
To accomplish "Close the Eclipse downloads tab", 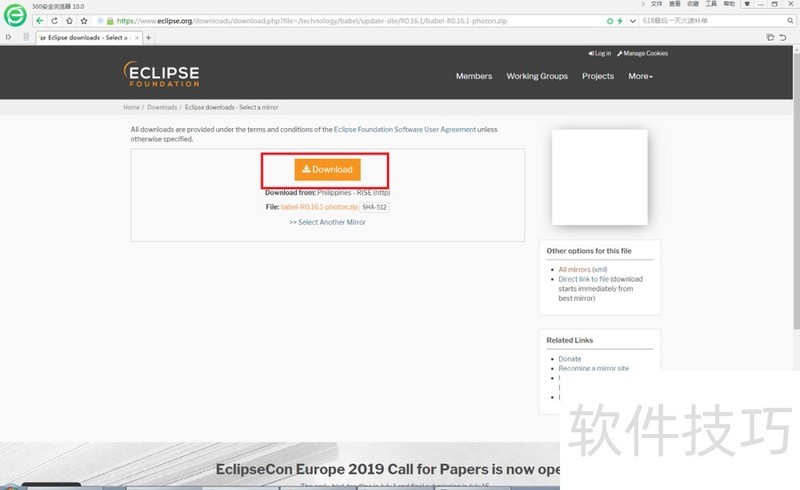I will 136,38.
